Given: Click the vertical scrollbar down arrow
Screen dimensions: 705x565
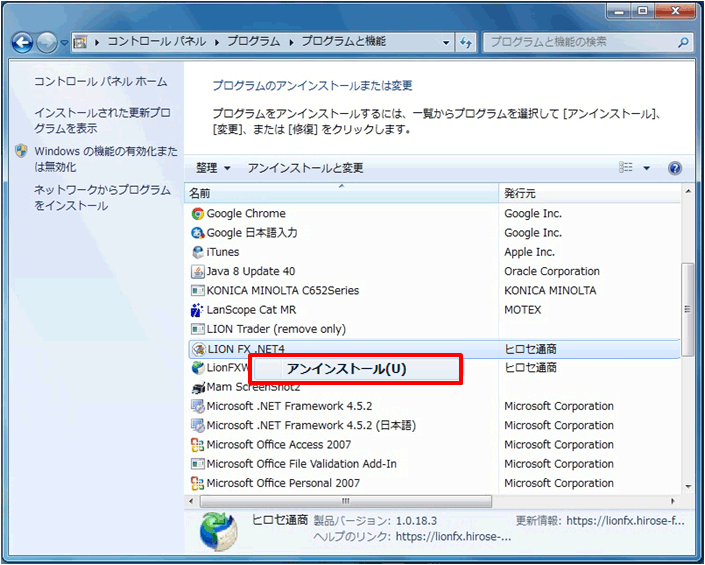Looking at the screenshot, I should (688, 486).
